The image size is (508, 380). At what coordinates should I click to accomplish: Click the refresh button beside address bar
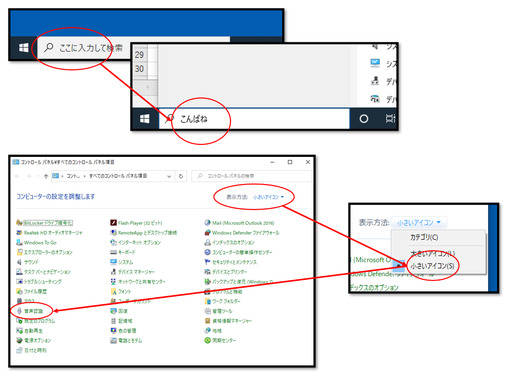point(181,176)
